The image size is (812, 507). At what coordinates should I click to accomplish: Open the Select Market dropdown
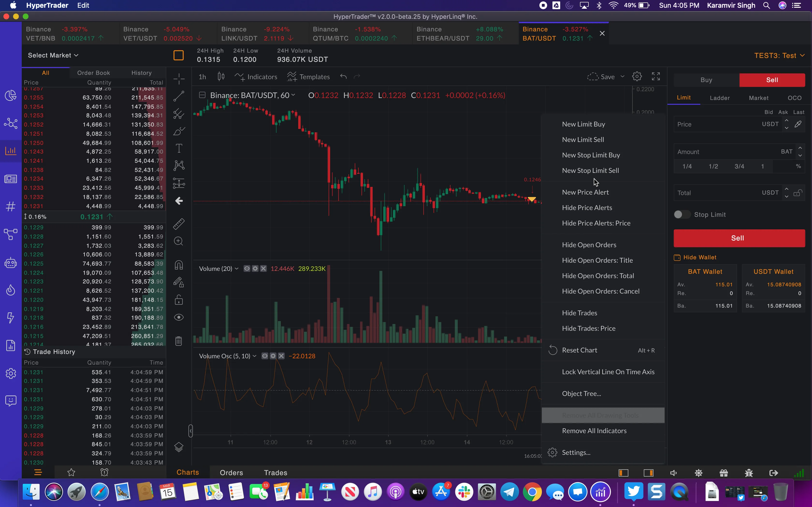pos(53,55)
